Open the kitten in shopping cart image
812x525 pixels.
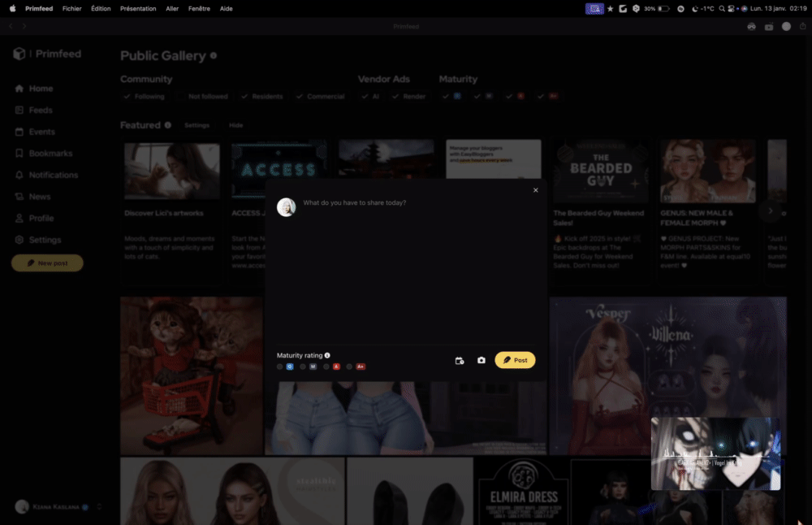coord(192,375)
